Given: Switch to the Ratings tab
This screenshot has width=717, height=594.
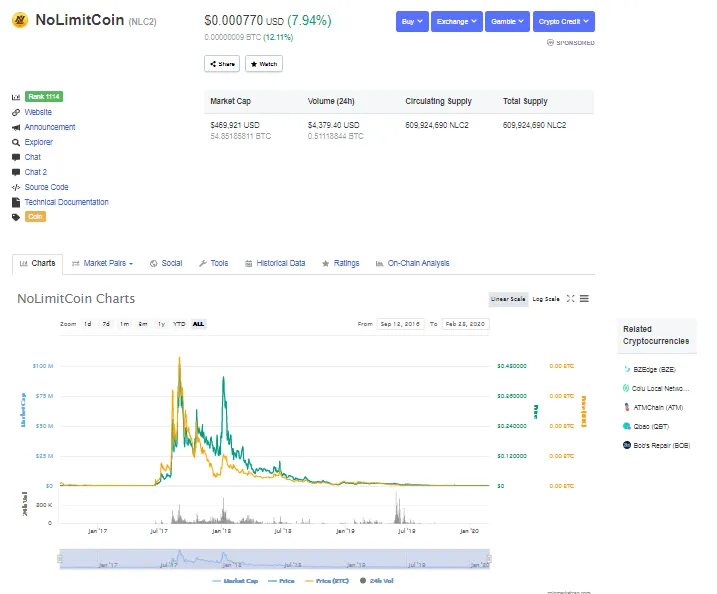Looking at the screenshot, I should [341, 263].
